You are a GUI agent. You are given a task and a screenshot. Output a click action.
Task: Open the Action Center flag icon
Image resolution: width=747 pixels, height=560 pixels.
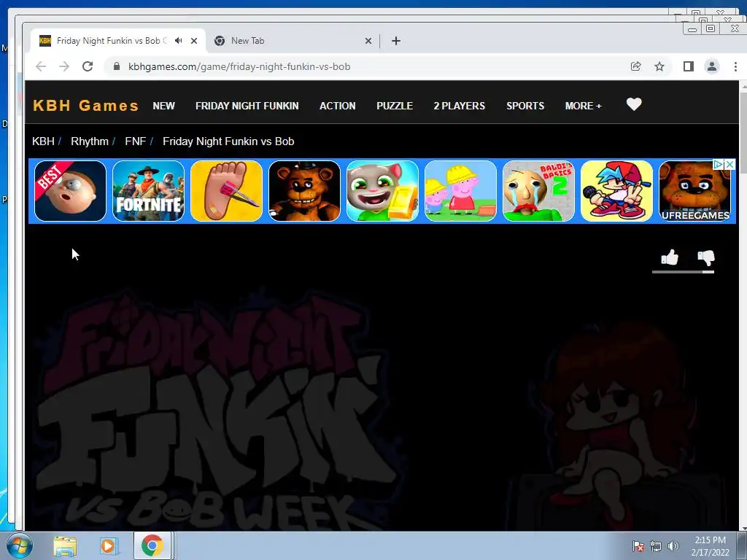pyautogui.click(x=638, y=546)
